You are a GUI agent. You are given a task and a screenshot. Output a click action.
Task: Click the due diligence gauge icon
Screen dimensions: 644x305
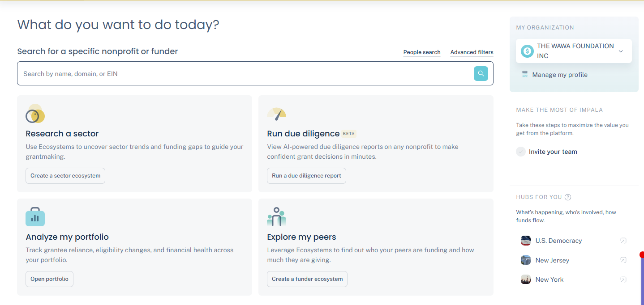click(x=276, y=114)
